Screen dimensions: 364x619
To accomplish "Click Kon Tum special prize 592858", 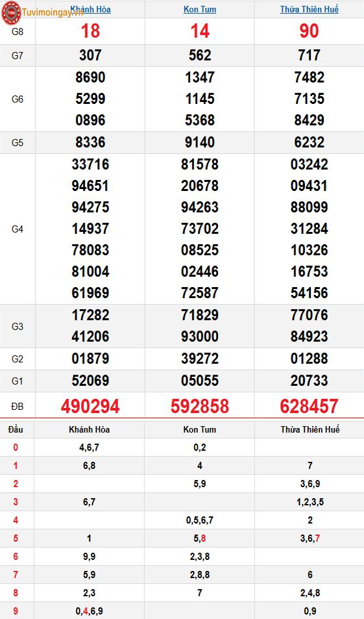I will coord(200,406).
